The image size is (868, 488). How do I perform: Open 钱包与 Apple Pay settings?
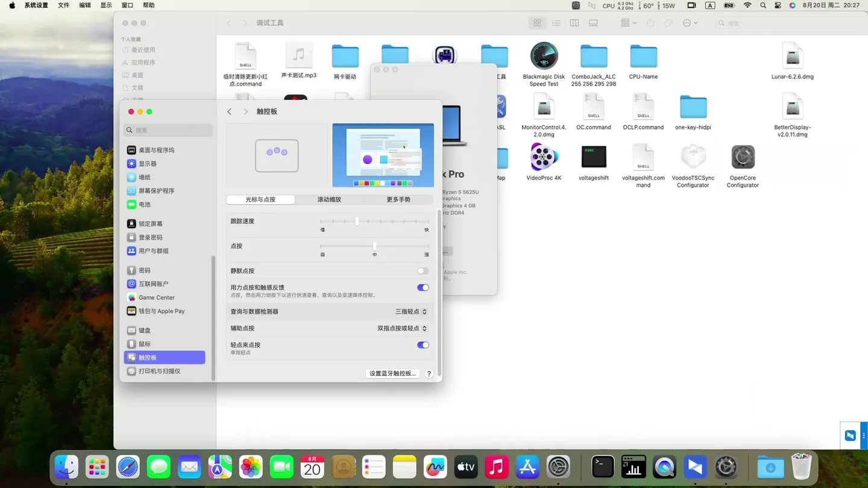click(161, 311)
